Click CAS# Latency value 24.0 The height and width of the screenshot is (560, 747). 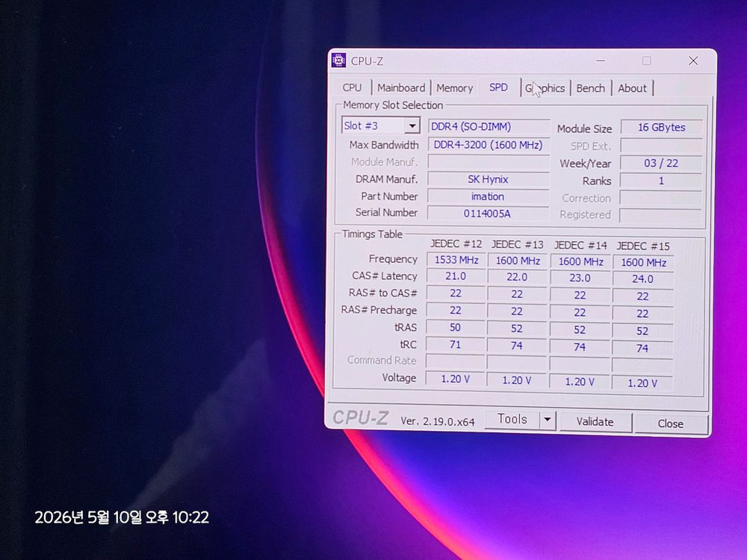(x=642, y=279)
